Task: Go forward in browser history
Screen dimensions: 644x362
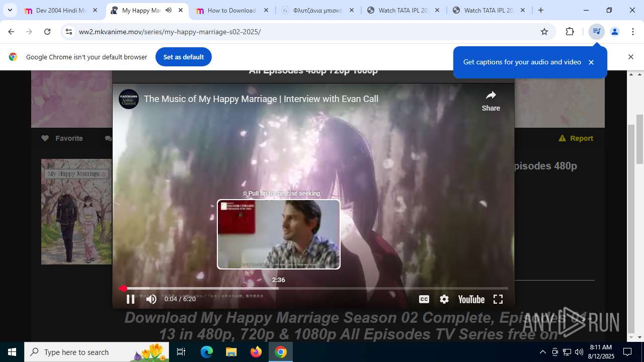Action: click(x=29, y=32)
